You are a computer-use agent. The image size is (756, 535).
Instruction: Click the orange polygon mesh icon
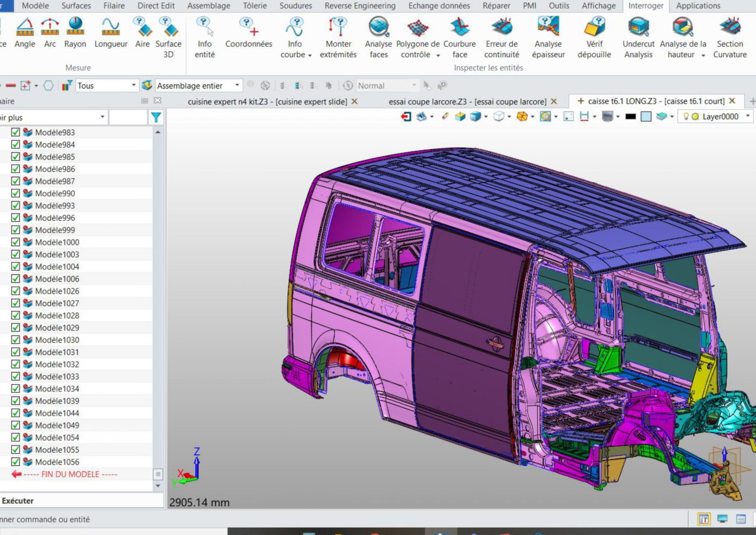coord(522,116)
